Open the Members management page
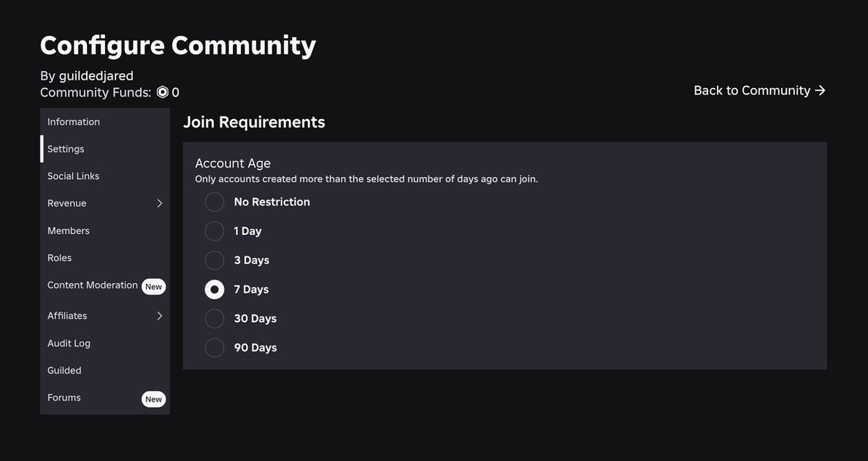Viewport: 868px width, 461px height. click(68, 231)
